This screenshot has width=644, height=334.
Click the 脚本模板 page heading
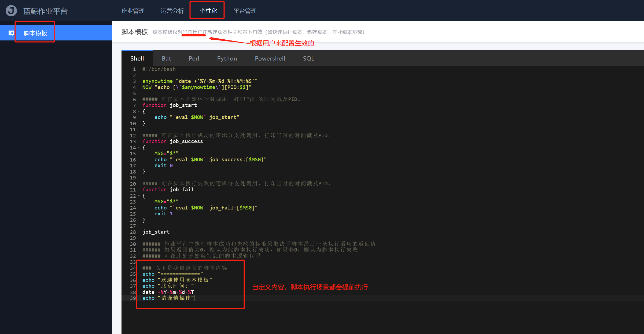[134, 32]
